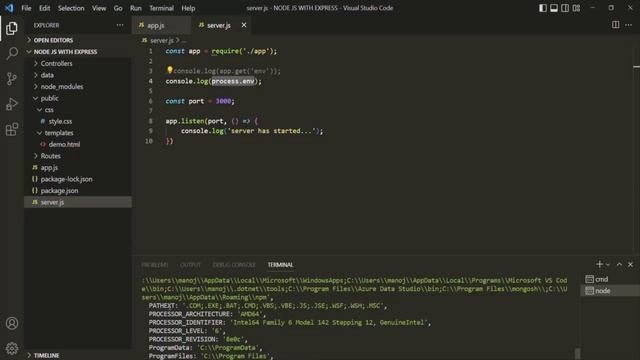Create a new terminal with plus icon
The image size is (640, 360).
pos(599,264)
